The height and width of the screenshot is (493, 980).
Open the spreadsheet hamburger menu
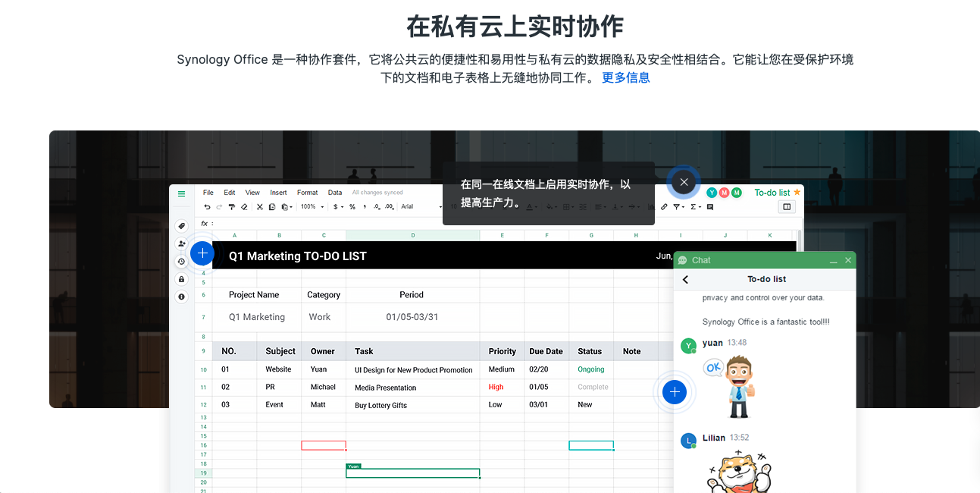point(181,193)
